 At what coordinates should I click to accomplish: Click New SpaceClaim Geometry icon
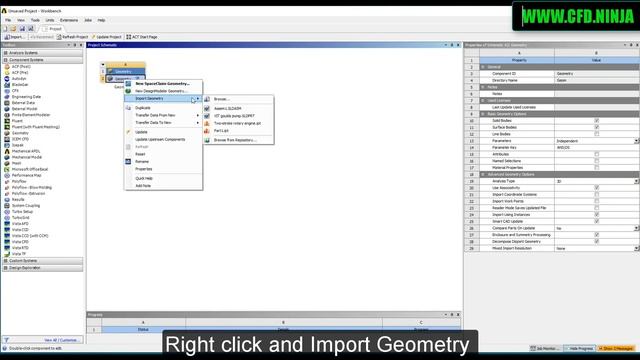tap(128, 84)
